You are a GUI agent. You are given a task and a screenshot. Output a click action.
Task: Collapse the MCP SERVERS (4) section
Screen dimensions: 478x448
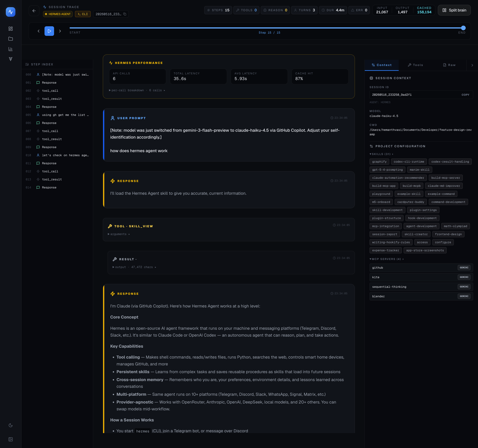point(387,259)
